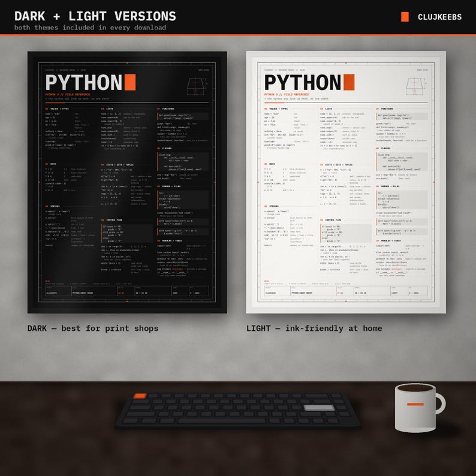Click the orange Escape key on the keyboard
Image resolution: width=476 pixels, height=476 pixels.
pos(140,396)
